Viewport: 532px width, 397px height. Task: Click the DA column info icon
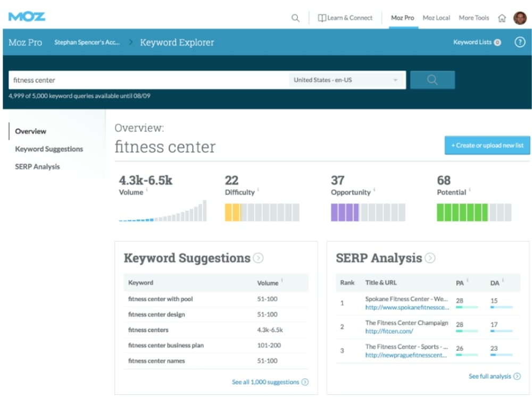click(503, 280)
